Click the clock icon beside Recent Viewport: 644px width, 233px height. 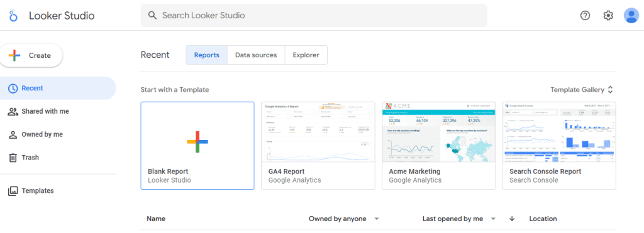click(13, 88)
